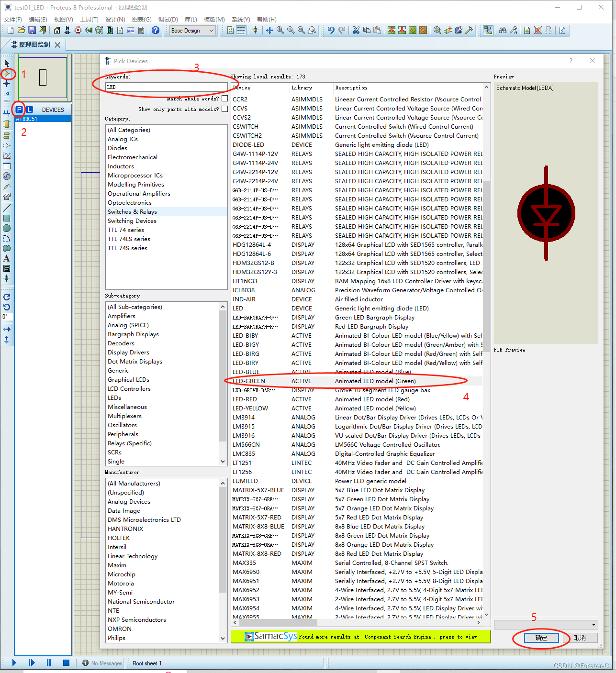Open the 库(L) menu
Viewport: 616px width, 673px height.
191,19
